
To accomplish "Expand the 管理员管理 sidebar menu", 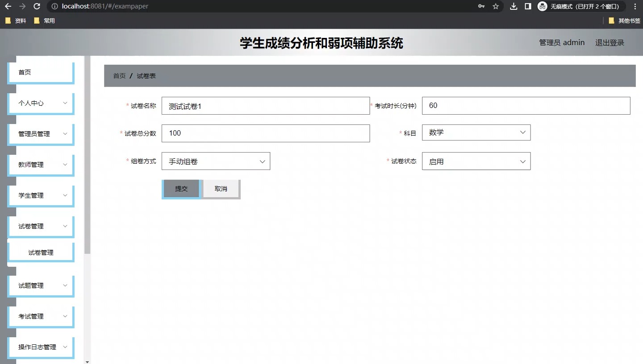I will [x=41, y=134].
